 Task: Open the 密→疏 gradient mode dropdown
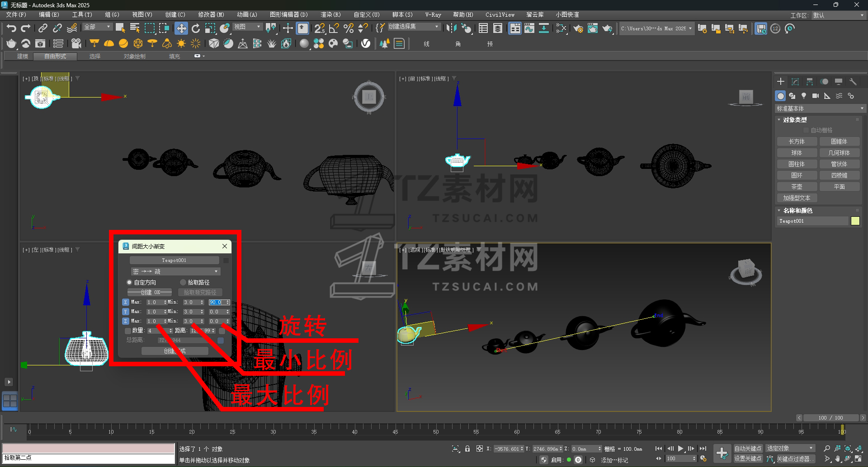(175, 271)
